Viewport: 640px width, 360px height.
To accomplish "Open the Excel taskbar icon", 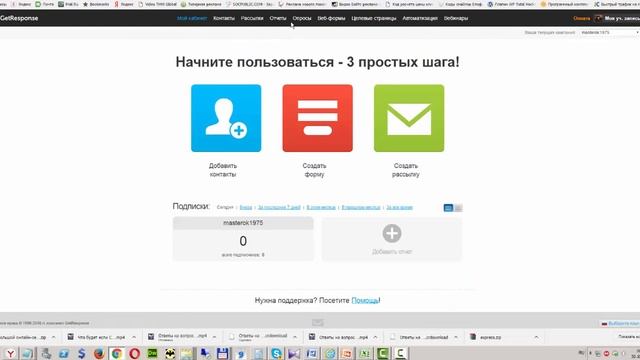I will (364, 353).
